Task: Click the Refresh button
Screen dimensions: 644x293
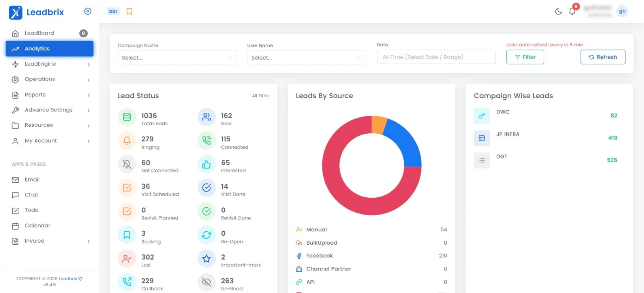Action: tap(603, 57)
